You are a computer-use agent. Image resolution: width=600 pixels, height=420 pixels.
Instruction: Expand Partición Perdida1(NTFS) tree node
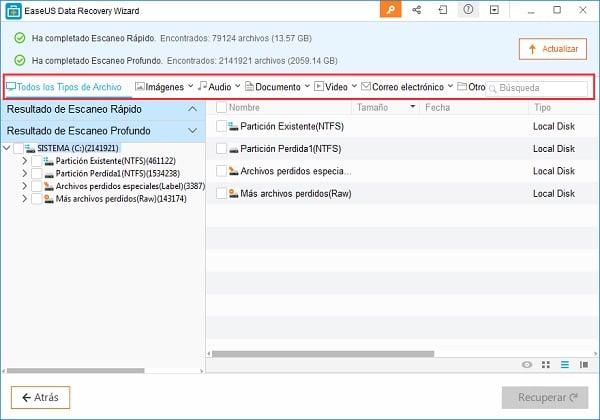click(24, 173)
